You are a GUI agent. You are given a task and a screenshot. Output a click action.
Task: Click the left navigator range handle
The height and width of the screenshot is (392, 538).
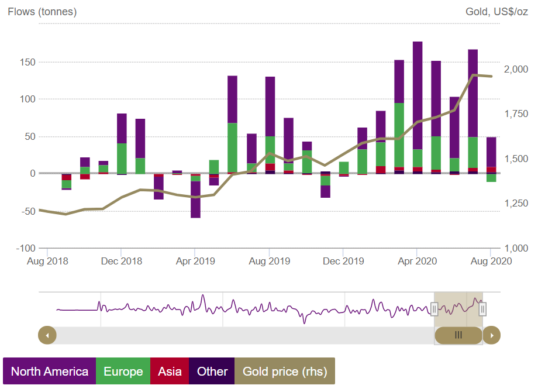tap(434, 308)
